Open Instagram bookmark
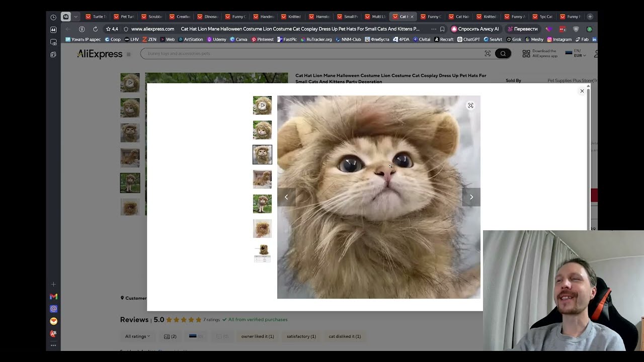The image size is (644, 362). tap(559, 39)
